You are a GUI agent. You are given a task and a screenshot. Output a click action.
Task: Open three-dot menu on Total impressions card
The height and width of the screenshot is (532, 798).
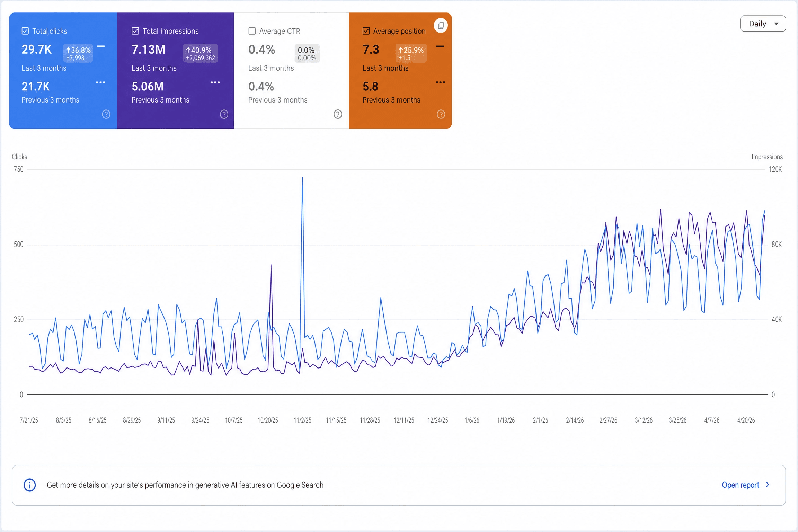coord(215,82)
